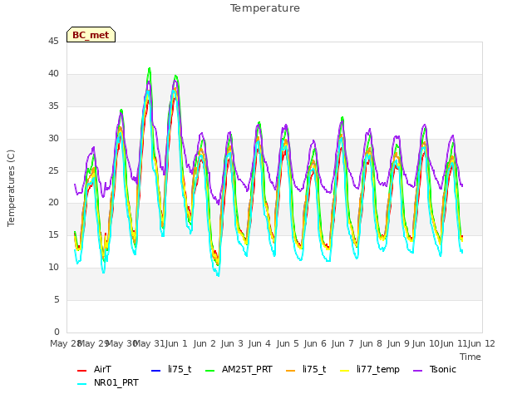Toggle AM25T_PRT series in the legend
The image size is (532, 399).
pos(239,369)
